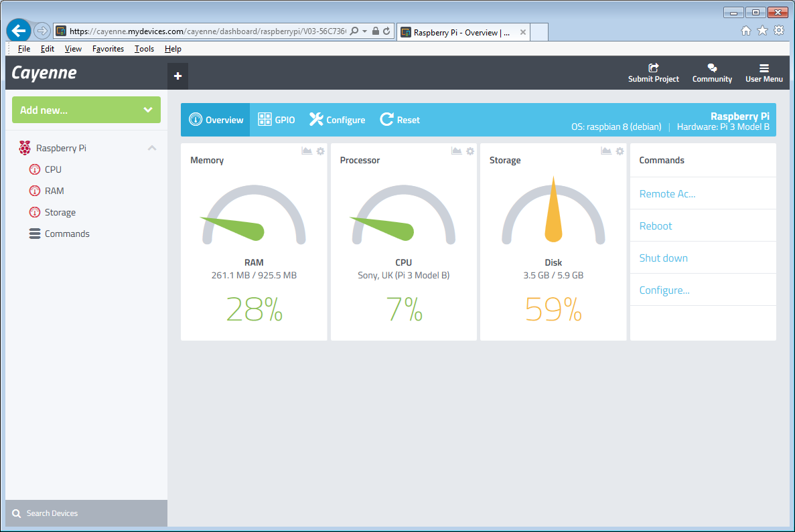Click the Commands list icon in sidebar

point(34,234)
